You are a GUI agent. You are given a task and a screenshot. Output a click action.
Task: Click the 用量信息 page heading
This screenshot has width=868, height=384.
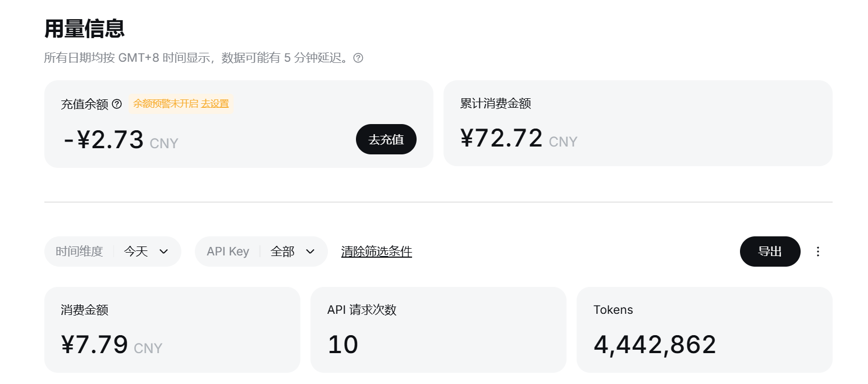(84, 29)
